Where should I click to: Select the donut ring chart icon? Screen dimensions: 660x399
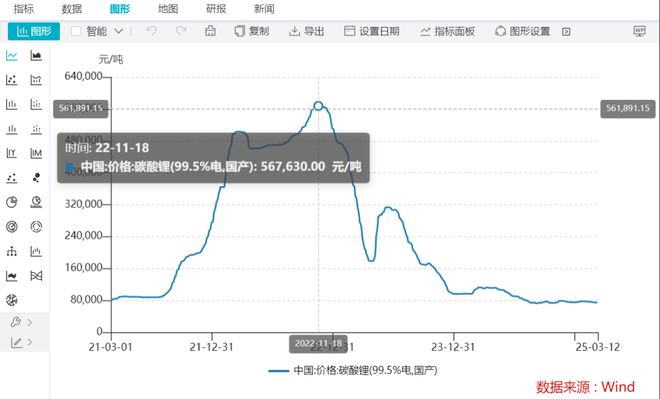pyautogui.click(x=36, y=227)
